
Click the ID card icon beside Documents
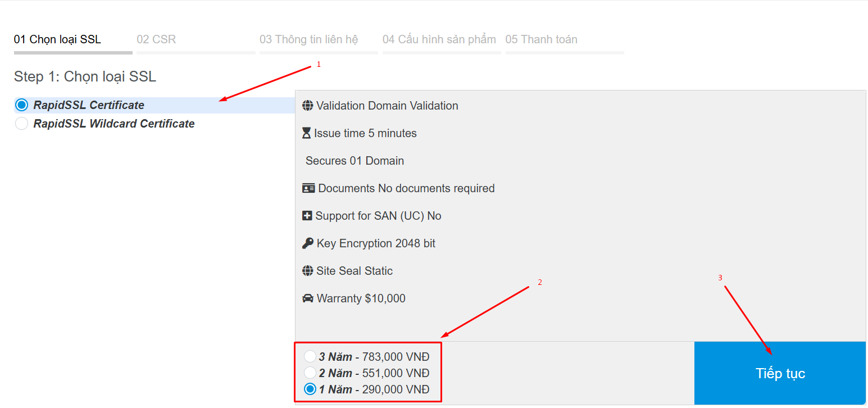pos(308,188)
